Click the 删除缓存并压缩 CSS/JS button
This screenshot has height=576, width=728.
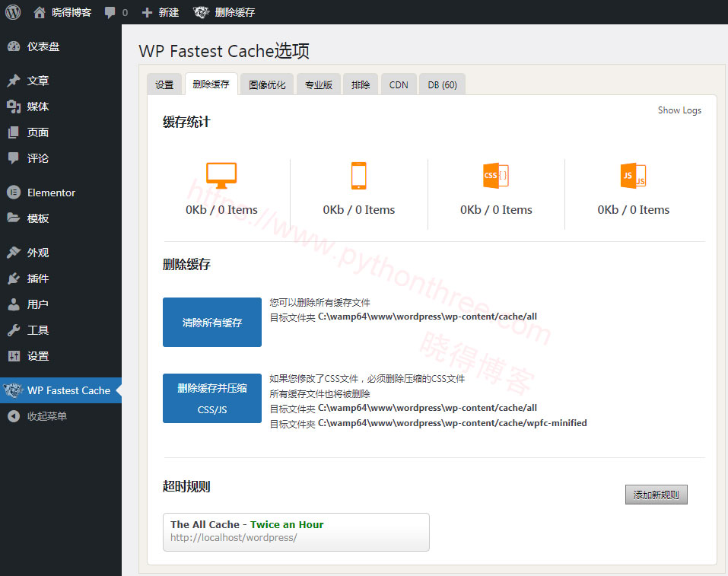tap(212, 399)
